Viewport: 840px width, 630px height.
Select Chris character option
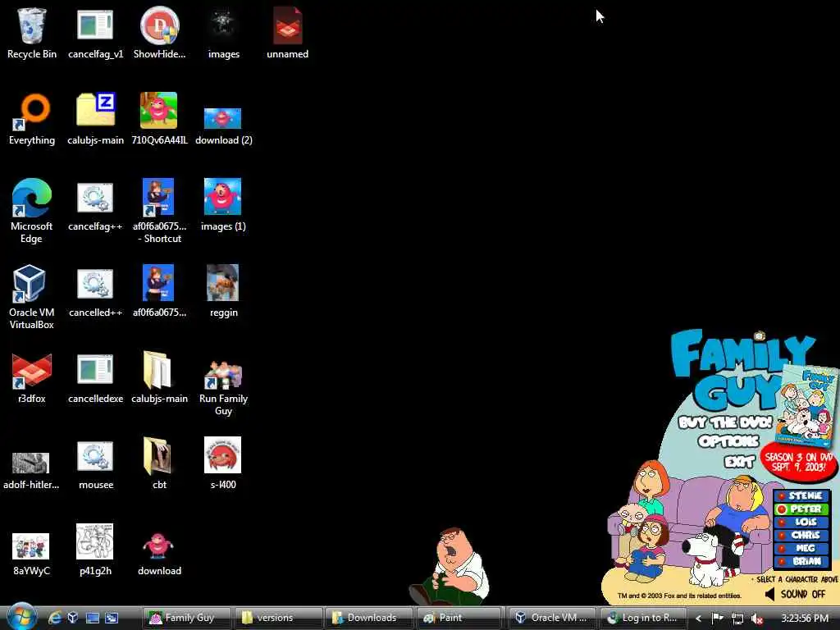coord(801,535)
